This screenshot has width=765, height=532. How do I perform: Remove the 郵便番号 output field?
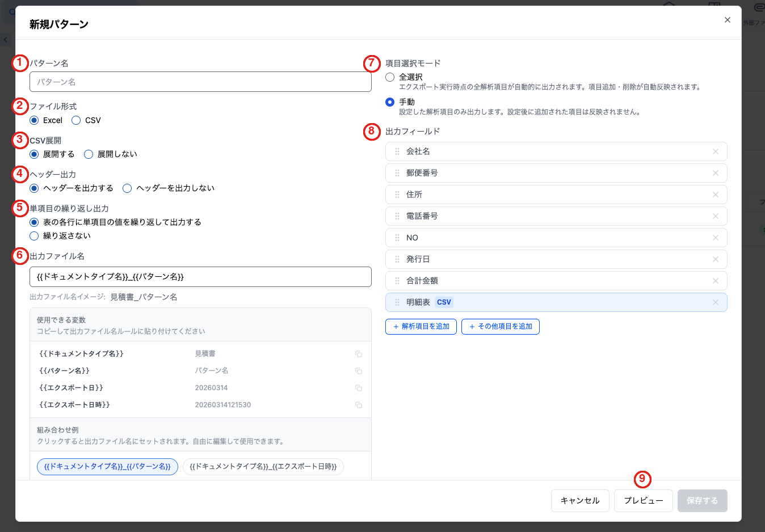point(716,173)
